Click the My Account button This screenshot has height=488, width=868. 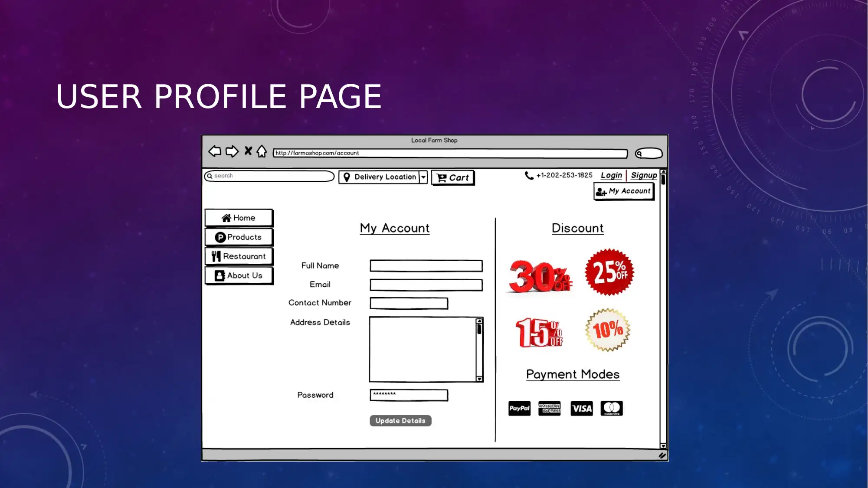tap(624, 191)
